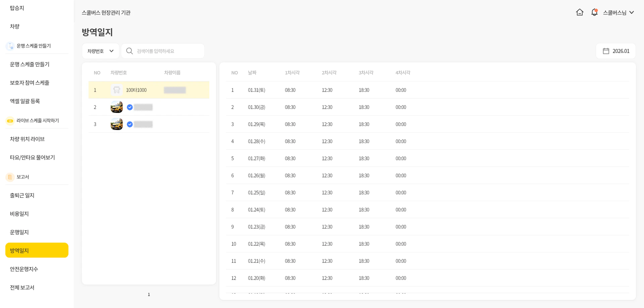Open 차량 위치 라이브 page

pos(27,139)
